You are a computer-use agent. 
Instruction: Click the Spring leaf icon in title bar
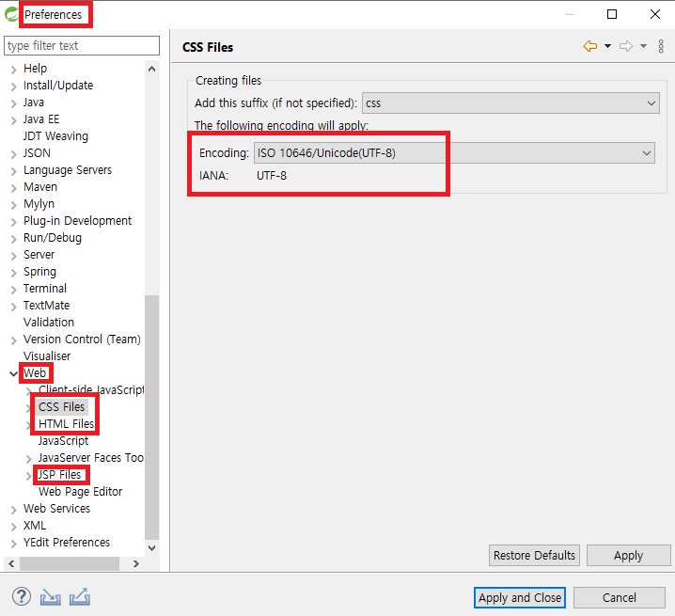(x=11, y=14)
